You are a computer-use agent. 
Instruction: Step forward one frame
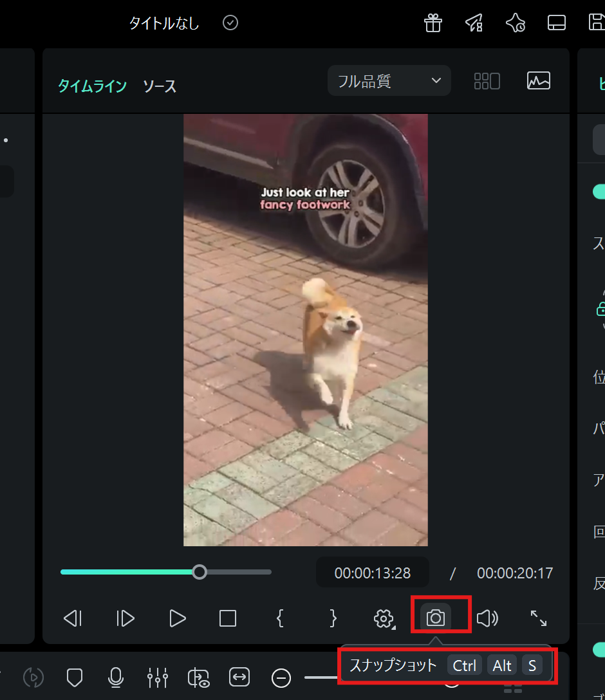tap(125, 618)
